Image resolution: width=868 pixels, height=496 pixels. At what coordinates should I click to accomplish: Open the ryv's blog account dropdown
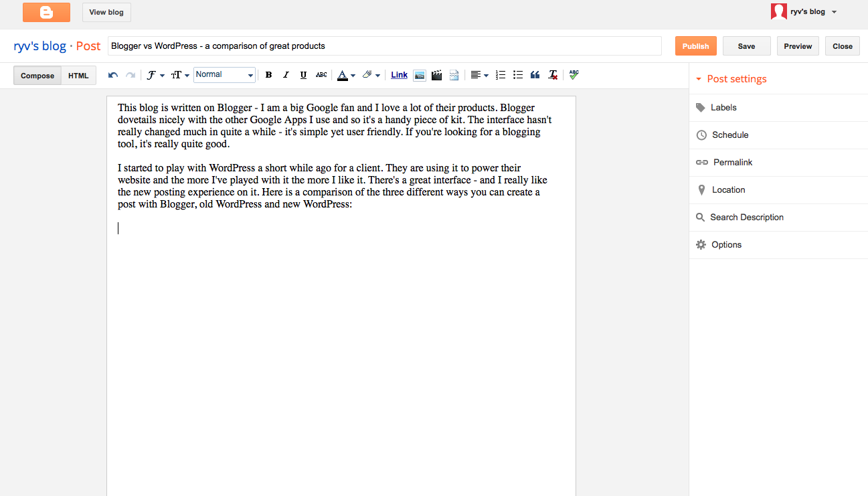click(813, 11)
